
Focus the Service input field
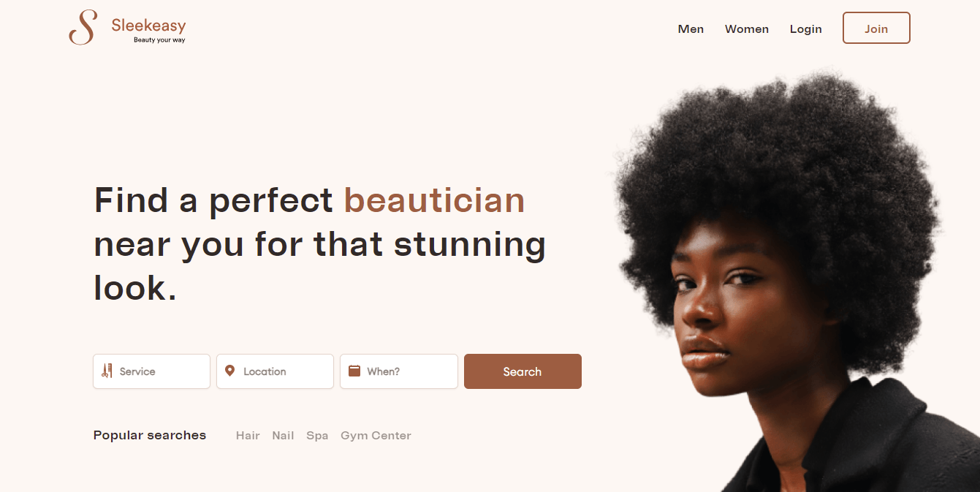(x=151, y=371)
